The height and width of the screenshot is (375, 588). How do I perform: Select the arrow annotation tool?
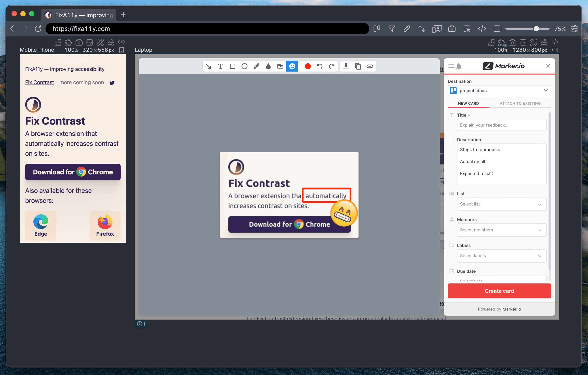click(x=208, y=66)
